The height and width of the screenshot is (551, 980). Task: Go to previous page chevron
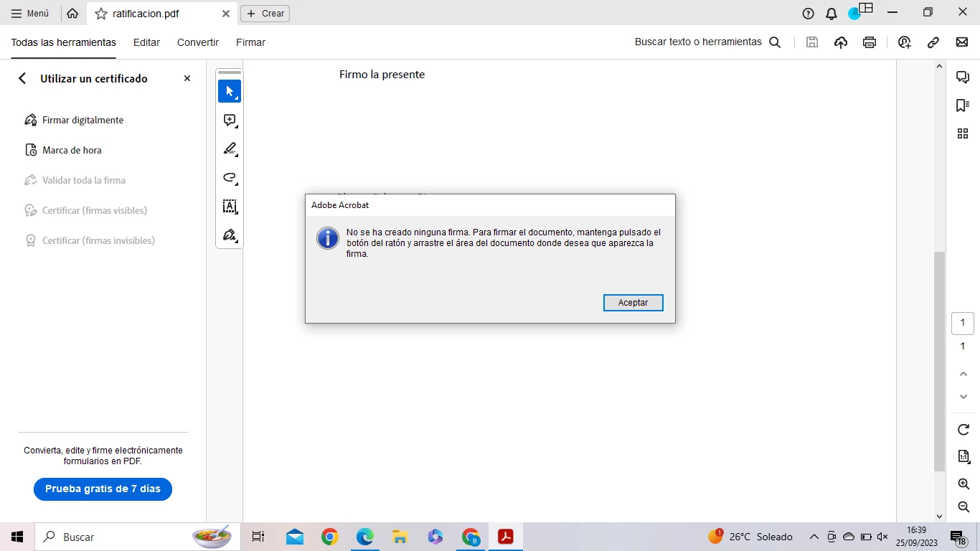click(963, 374)
